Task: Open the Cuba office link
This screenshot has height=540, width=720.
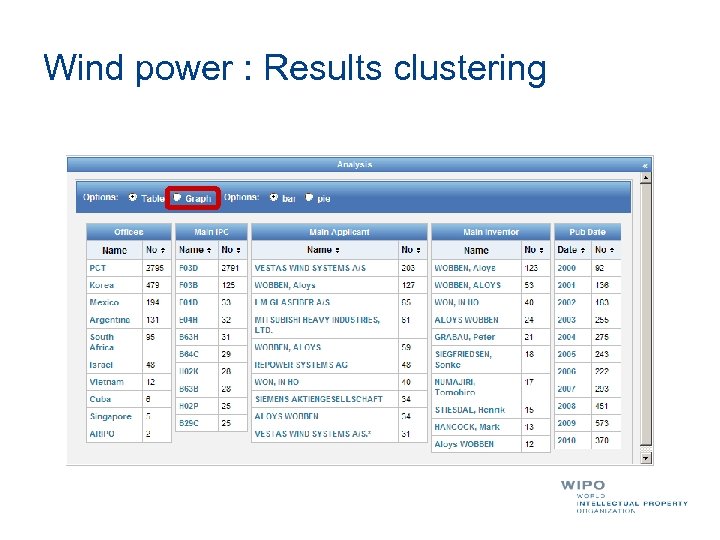Action: pos(100,399)
